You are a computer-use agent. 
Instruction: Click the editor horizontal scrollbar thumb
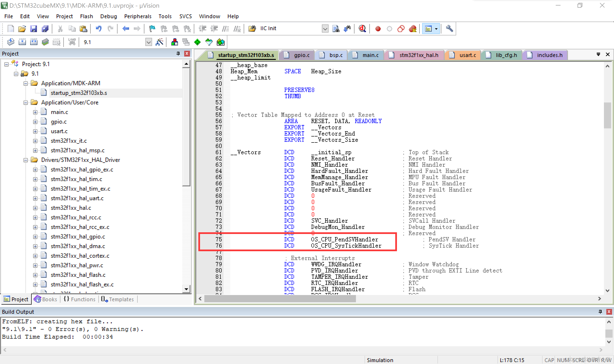click(x=280, y=299)
